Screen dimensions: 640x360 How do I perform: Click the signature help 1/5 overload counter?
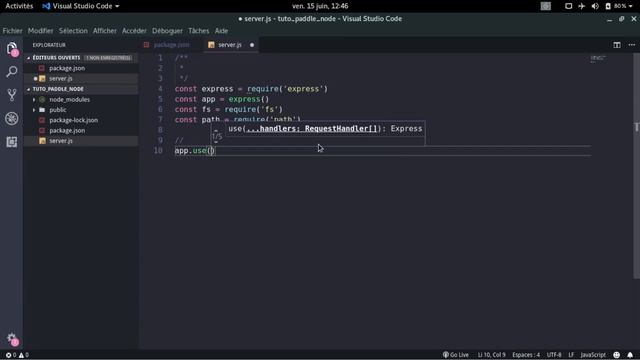[x=217, y=137]
